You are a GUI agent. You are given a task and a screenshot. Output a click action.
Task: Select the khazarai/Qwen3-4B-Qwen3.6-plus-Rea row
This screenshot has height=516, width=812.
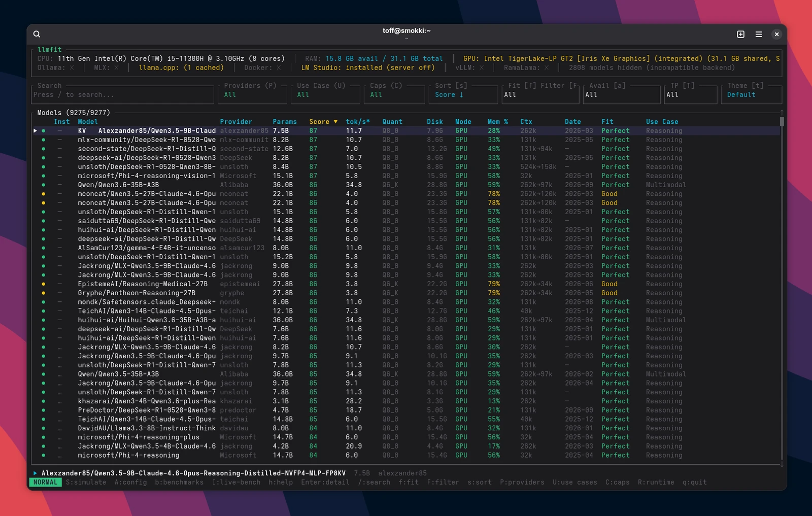click(406, 401)
